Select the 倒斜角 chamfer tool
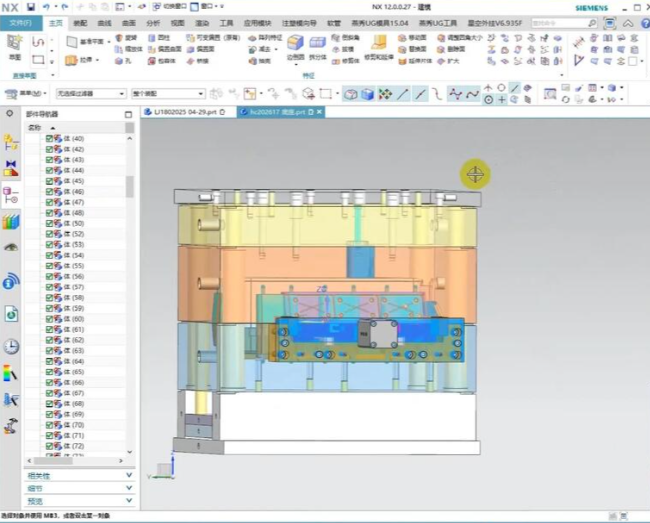The width and height of the screenshot is (650, 523). click(345, 38)
